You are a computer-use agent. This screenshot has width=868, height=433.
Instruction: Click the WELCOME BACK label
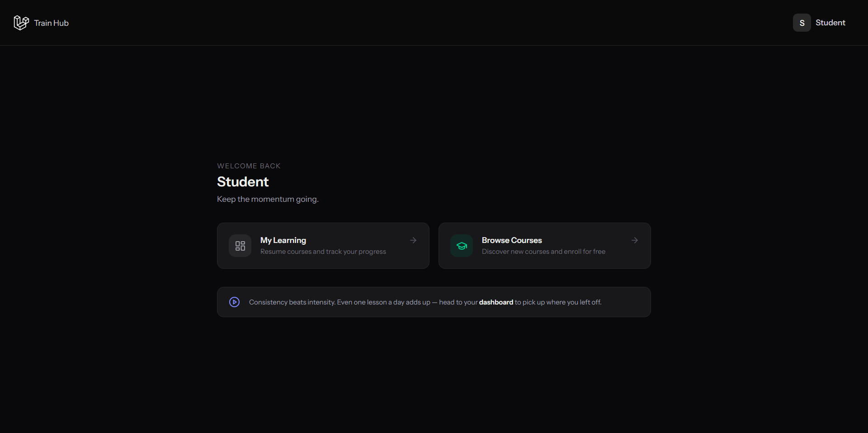249,166
